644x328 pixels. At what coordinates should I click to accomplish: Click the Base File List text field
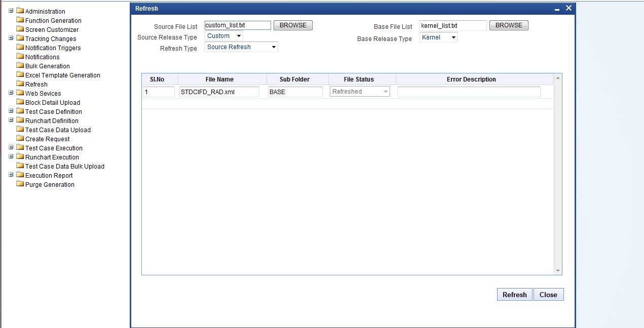pos(453,25)
